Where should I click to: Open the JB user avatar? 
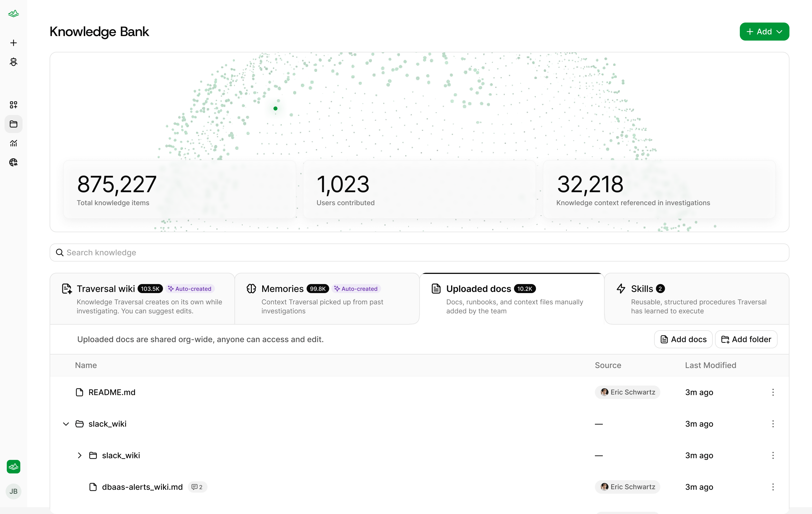[14, 491]
